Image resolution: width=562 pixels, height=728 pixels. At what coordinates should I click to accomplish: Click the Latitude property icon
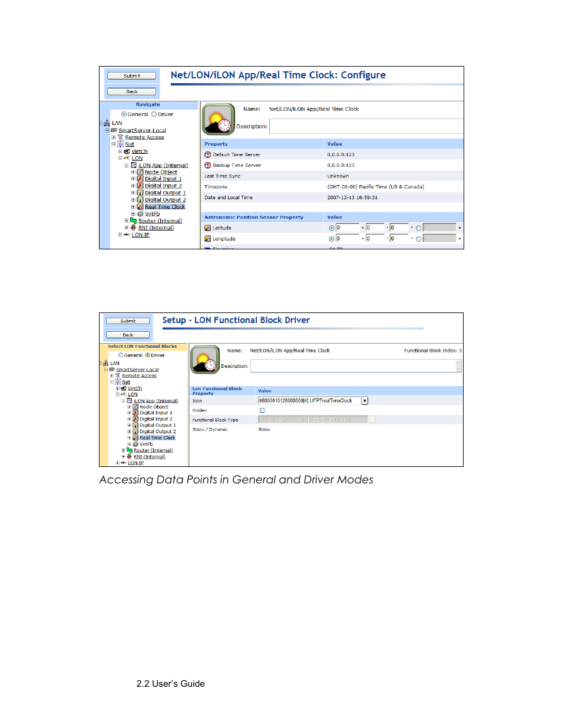coord(207,228)
